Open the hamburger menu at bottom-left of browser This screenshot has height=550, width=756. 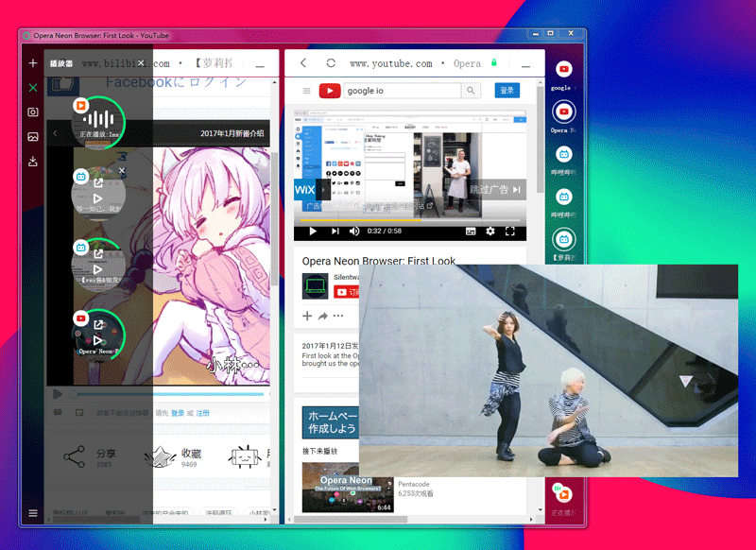pyautogui.click(x=33, y=513)
